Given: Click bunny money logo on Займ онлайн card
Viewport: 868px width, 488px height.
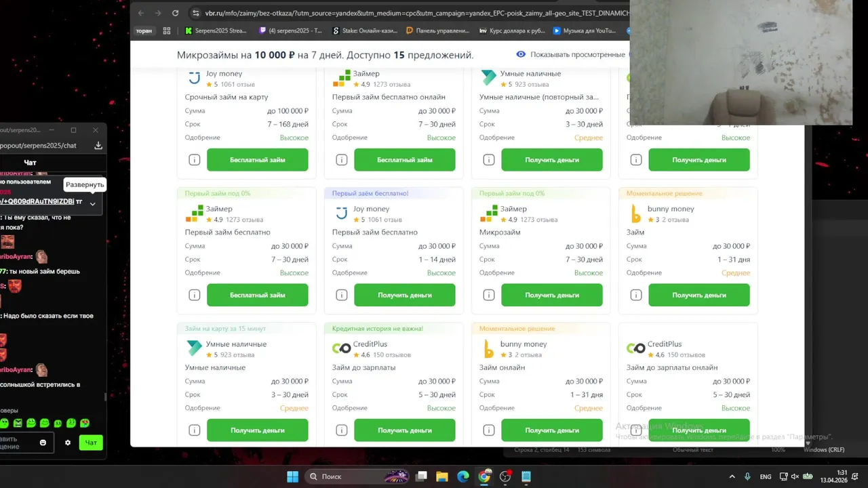Looking at the screenshot, I should tap(488, 349).
